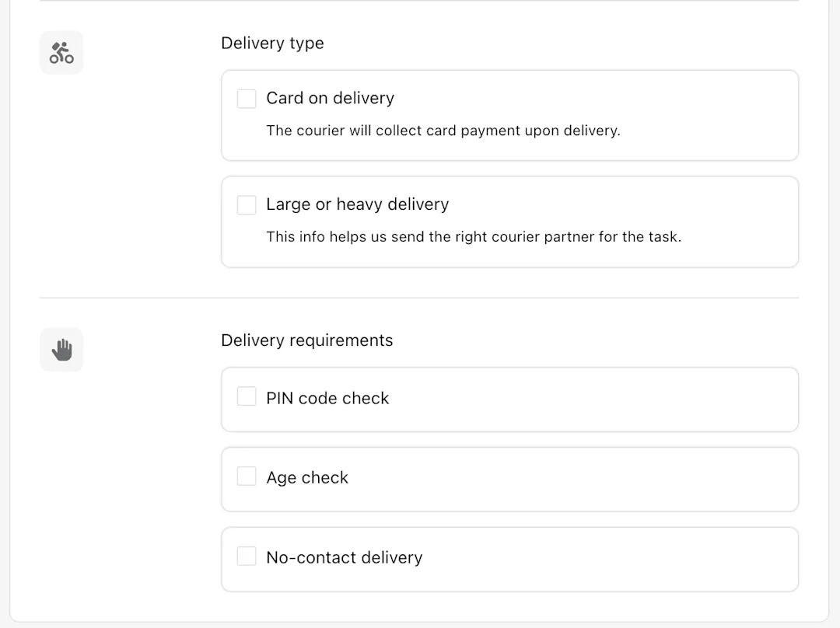The height and width of the screenshot is (628, 840).
Task: Click the No-contact delivery label
Action: pos(344,557)
